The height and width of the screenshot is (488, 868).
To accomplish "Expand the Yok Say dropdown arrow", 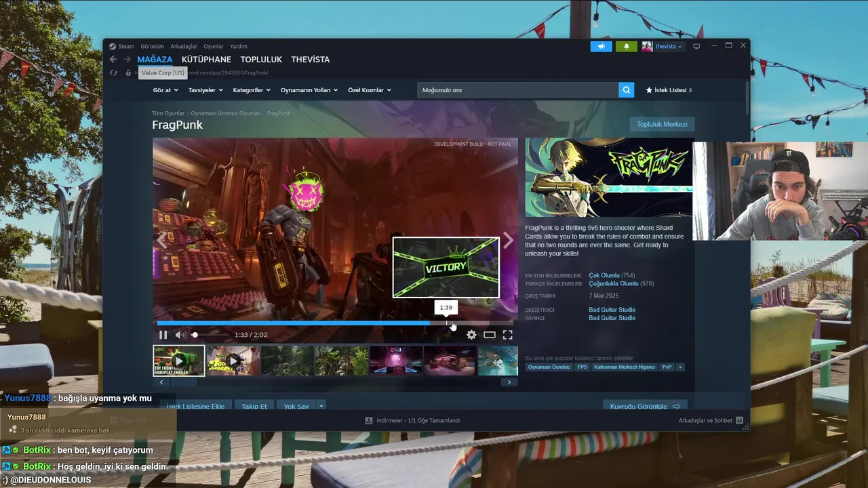I will tap(321, 406).
